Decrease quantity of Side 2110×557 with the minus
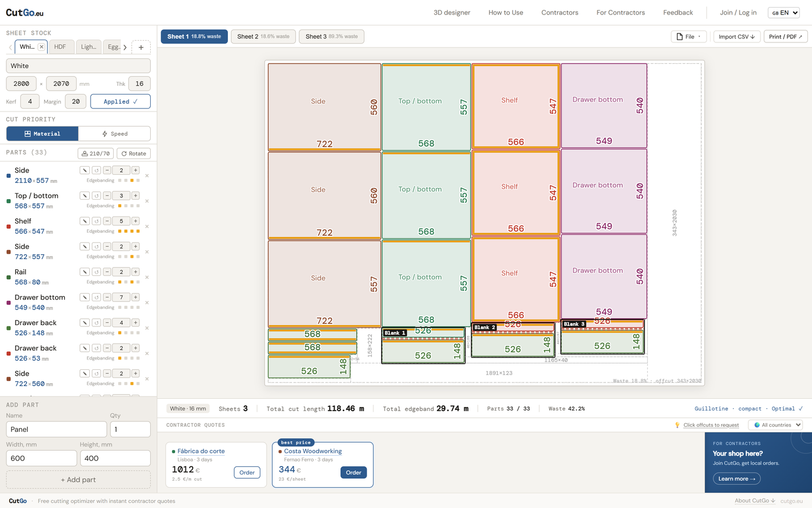The width and height of the screenshot is (812, 508). (x=107, y=170)
